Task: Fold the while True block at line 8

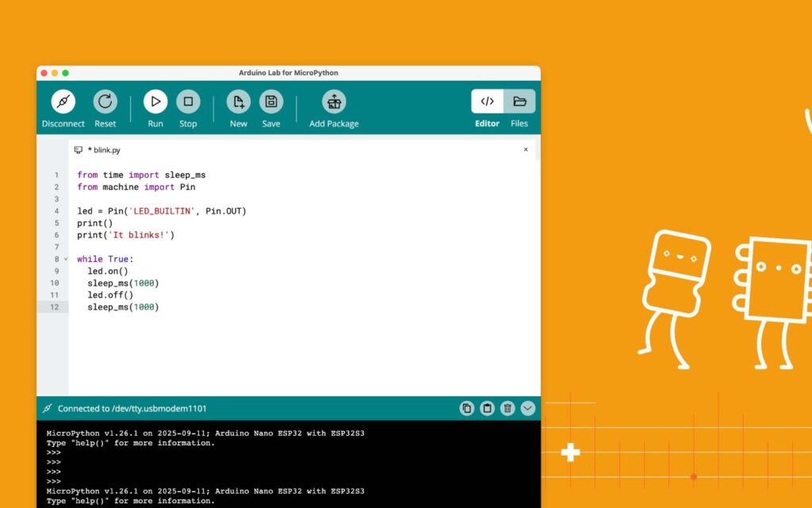Action: click(x=66, y=260)
